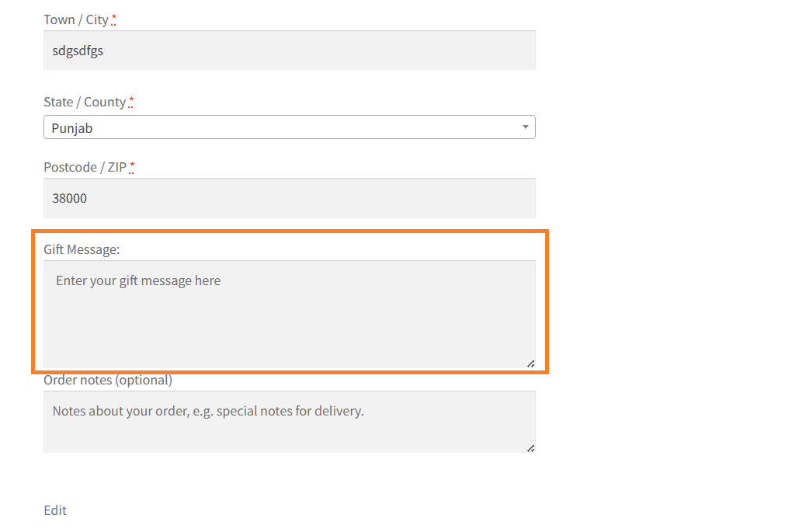Open the Edit link at the bottom
The image size is (785, 532).
point(55,510)
